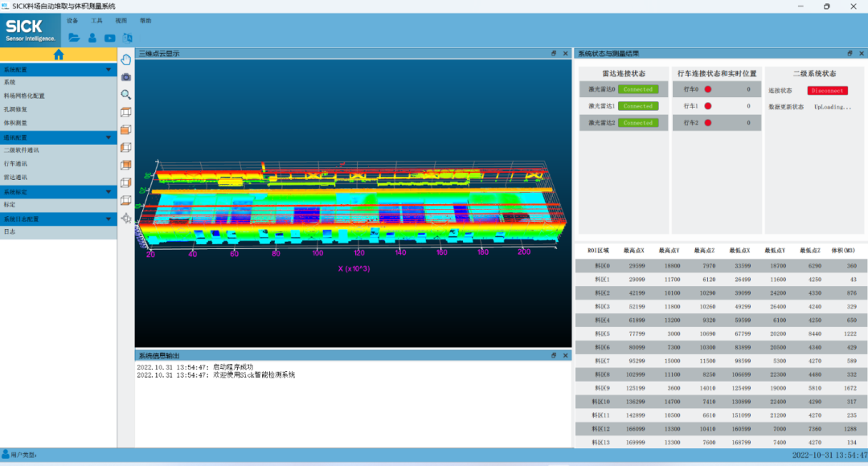
Task: Collapse the 系统标定 section
Action: 108,191
